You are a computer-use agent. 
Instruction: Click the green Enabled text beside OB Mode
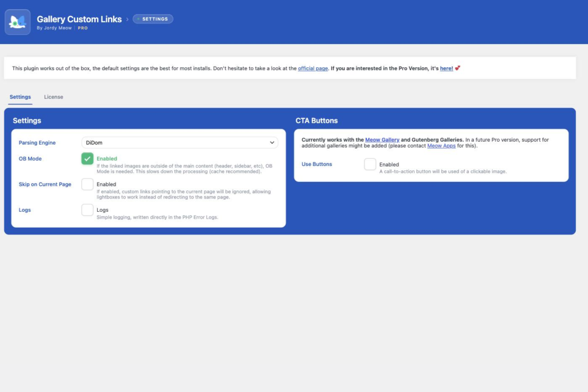[x=107, y=158]
